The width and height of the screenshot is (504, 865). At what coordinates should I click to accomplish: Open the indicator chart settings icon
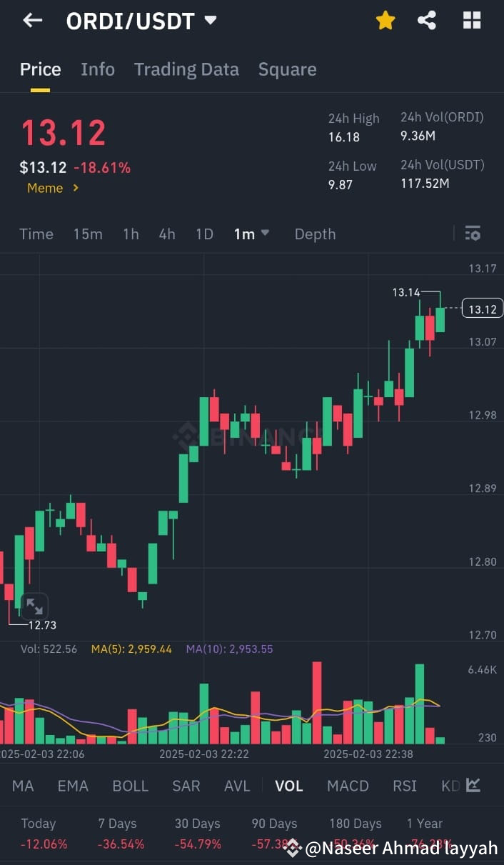coord(473,785)
